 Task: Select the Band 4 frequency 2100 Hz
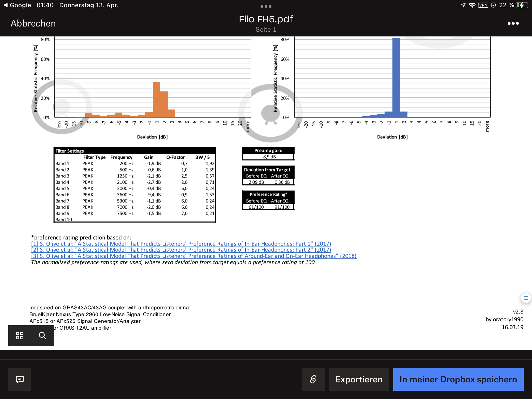[x=125, y=182]
